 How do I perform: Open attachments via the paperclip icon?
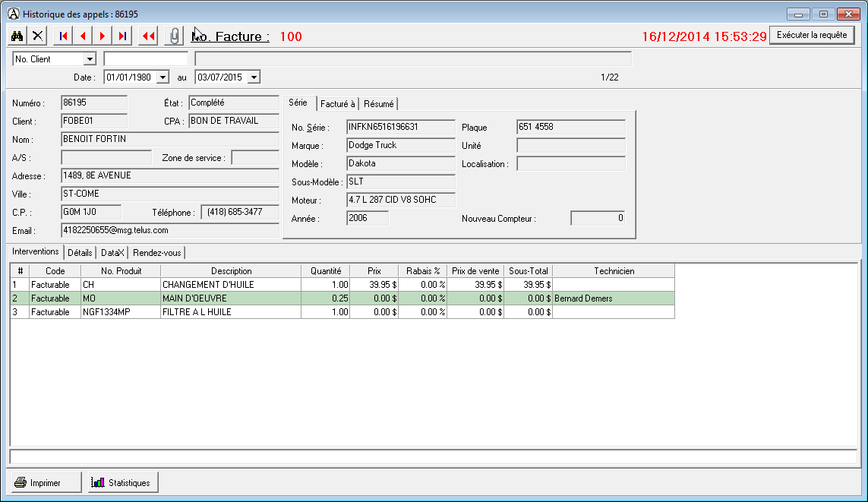pyautogui.click(x=175, y=33)
